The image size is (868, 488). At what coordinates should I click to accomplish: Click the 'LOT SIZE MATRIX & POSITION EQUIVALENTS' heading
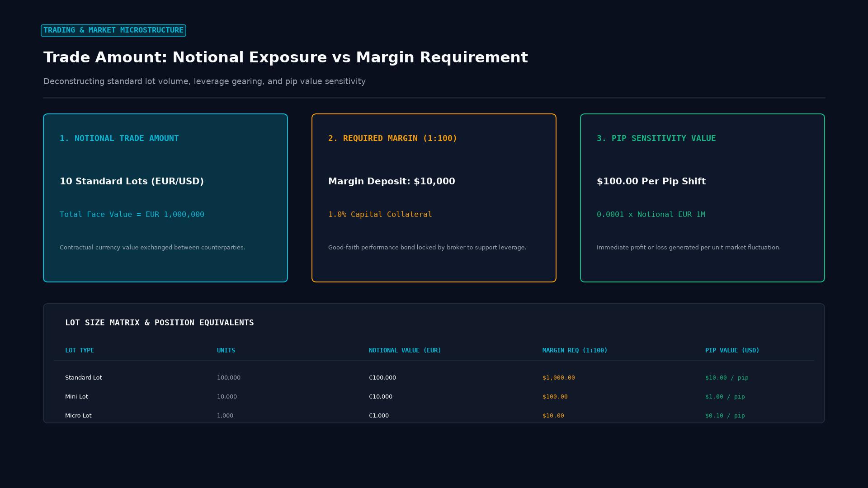click(x=160, y=323)
